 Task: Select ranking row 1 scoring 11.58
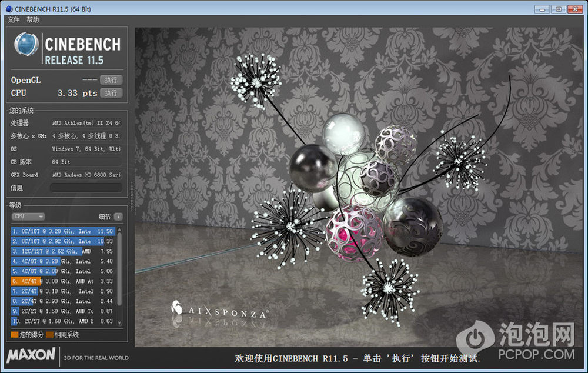(x=63, y=231)
